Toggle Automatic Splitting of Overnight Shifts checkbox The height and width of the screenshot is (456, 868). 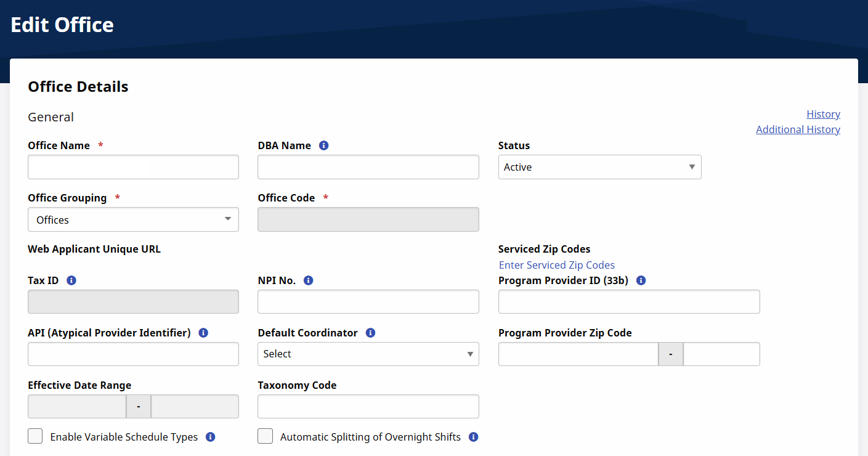265,436
